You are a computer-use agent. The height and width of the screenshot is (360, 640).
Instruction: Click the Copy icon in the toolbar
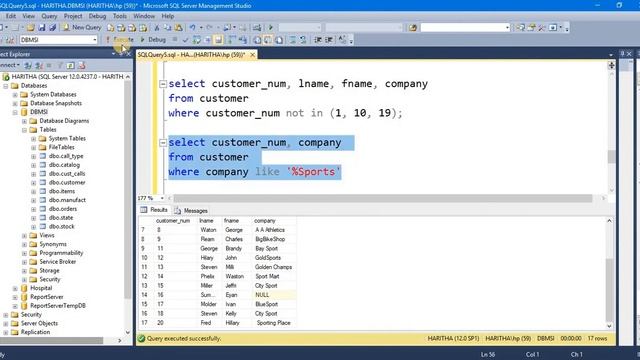tap(167, 27)
